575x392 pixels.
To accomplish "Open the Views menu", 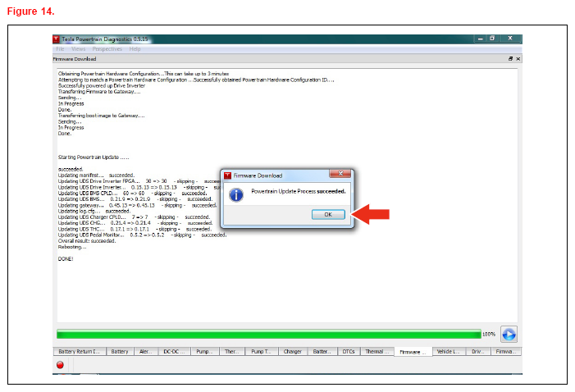I will tap(78, 48).
